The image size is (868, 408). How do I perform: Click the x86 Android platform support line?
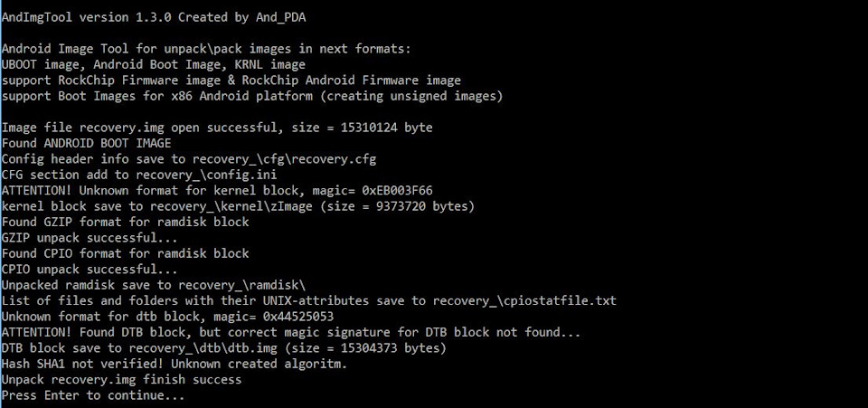[x=252, y=96]
